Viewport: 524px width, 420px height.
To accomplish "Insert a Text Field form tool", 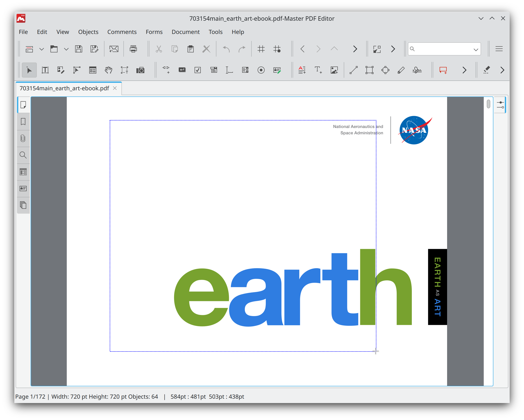I will tap(229, 70).
